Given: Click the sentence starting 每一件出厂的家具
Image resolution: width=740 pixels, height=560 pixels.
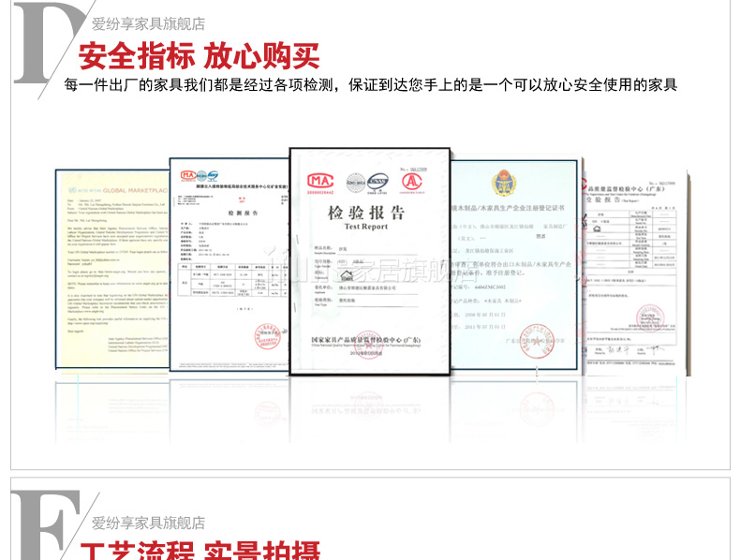Looking at the screenshot, I should [371, 85].
